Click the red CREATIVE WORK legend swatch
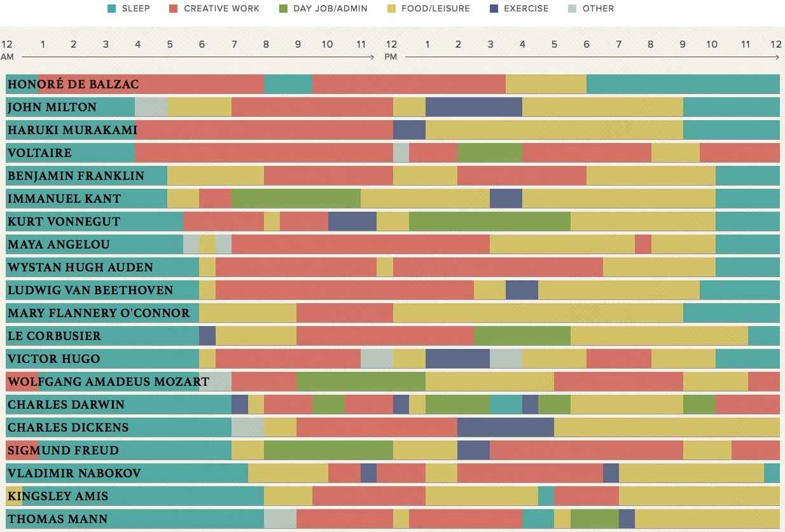The width and height of the screenshot is (785, 532). tap(173, 9)
